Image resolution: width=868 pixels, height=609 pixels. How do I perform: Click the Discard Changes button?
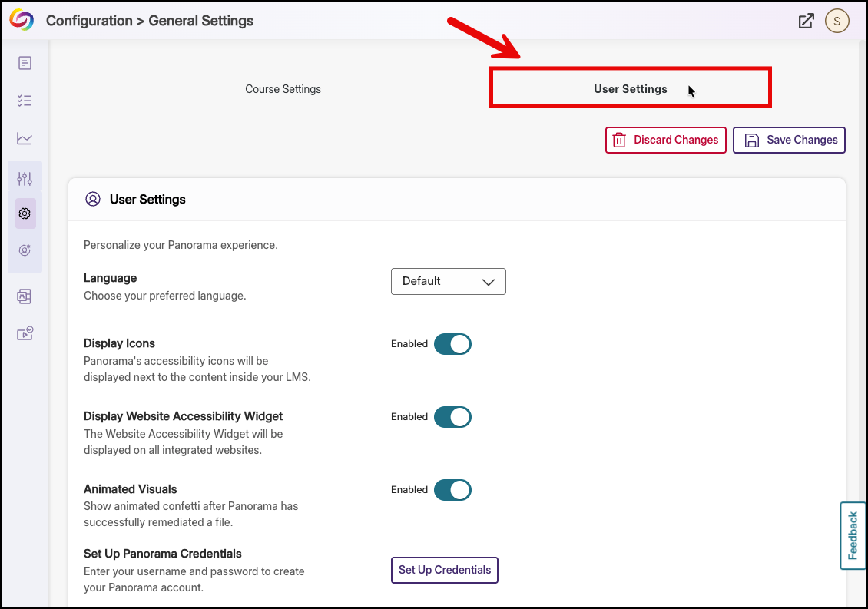tap(665, 140)
